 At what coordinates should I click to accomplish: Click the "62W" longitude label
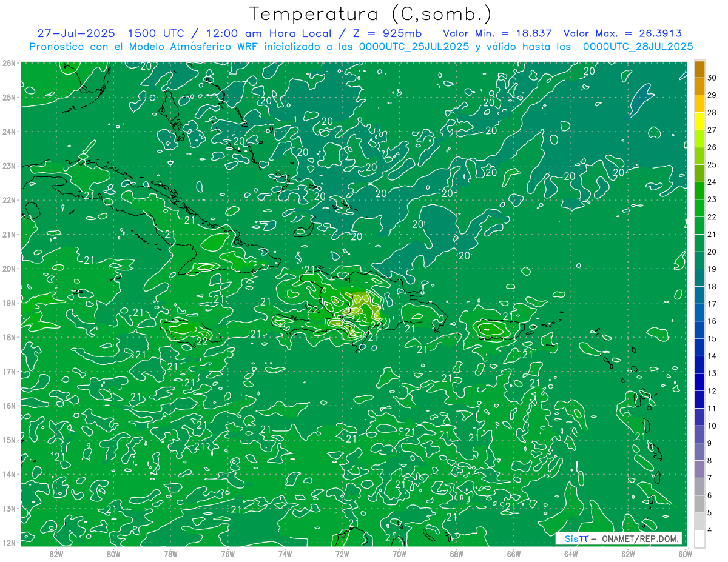[628, 554]
